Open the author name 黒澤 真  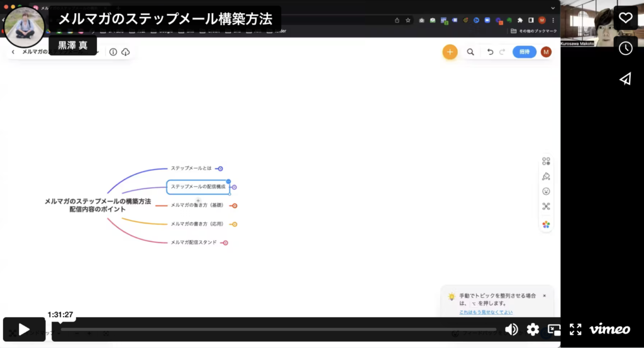pos(73,46)
